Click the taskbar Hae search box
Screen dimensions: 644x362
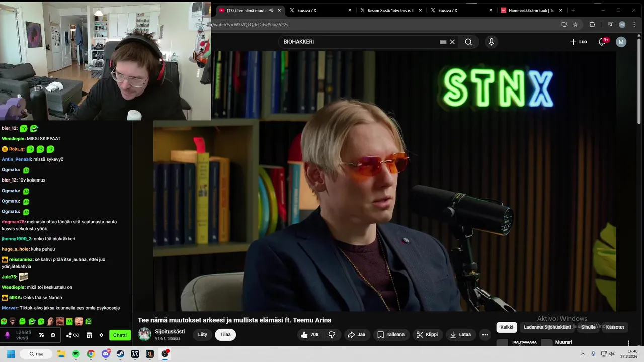tap(36, 354)
